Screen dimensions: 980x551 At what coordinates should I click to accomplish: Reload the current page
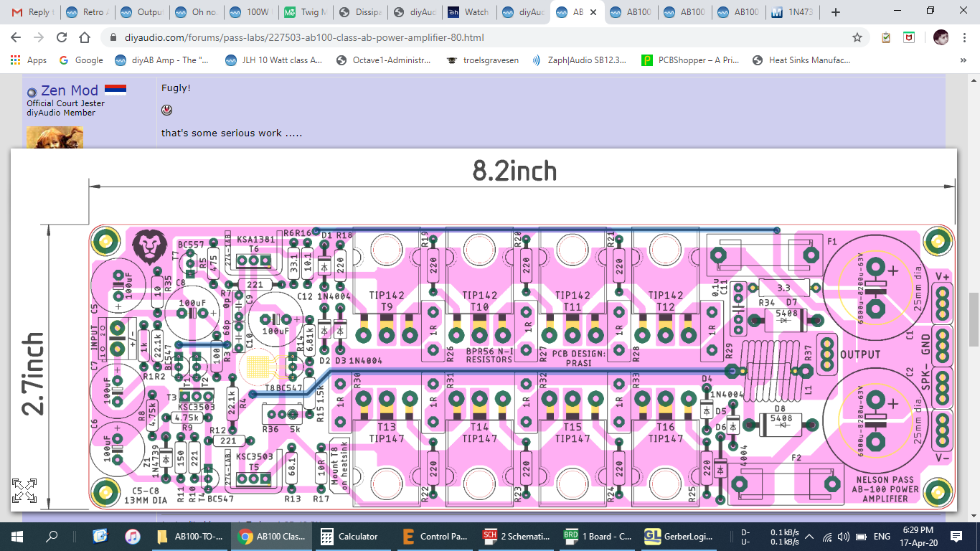coord(62,37)
